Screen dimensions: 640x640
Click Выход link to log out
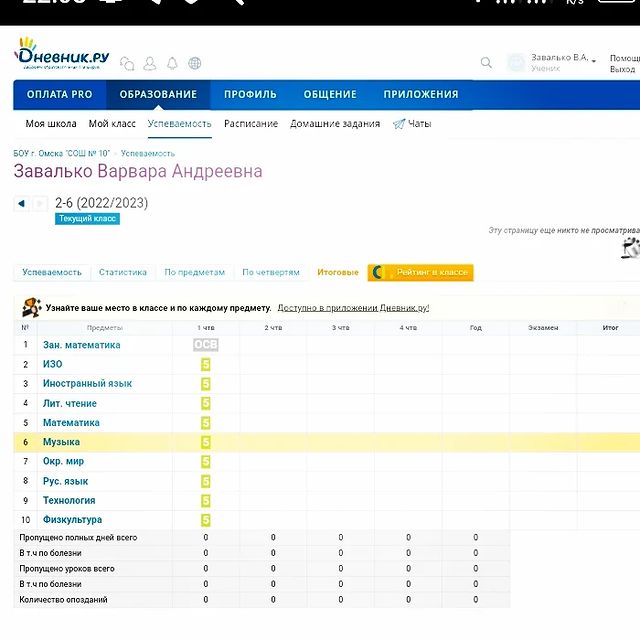[622, 69]
